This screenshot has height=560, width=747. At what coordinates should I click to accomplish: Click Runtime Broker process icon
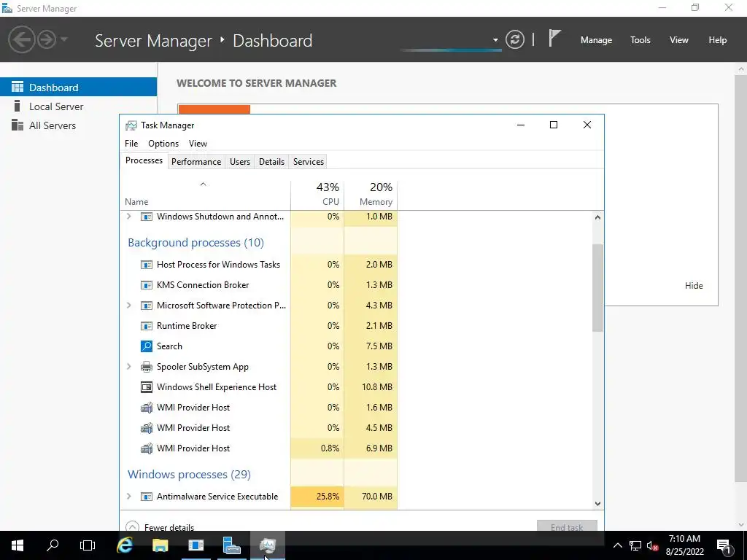pos(146,326)
